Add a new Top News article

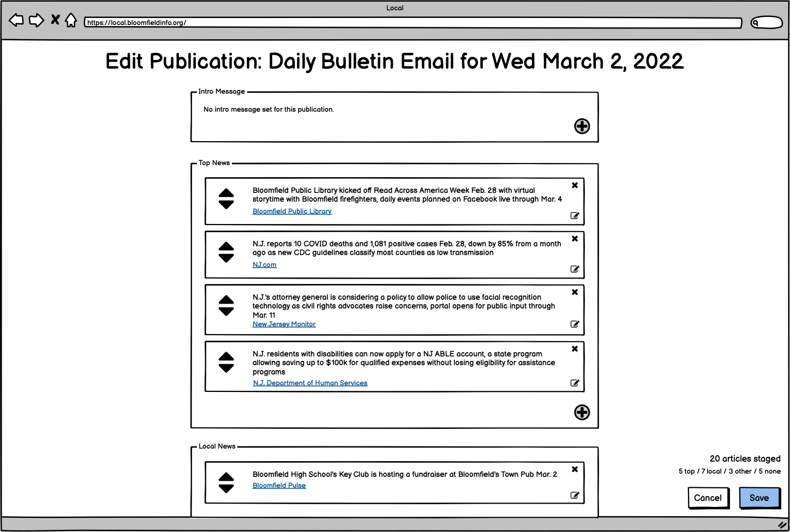click(582, 413)
